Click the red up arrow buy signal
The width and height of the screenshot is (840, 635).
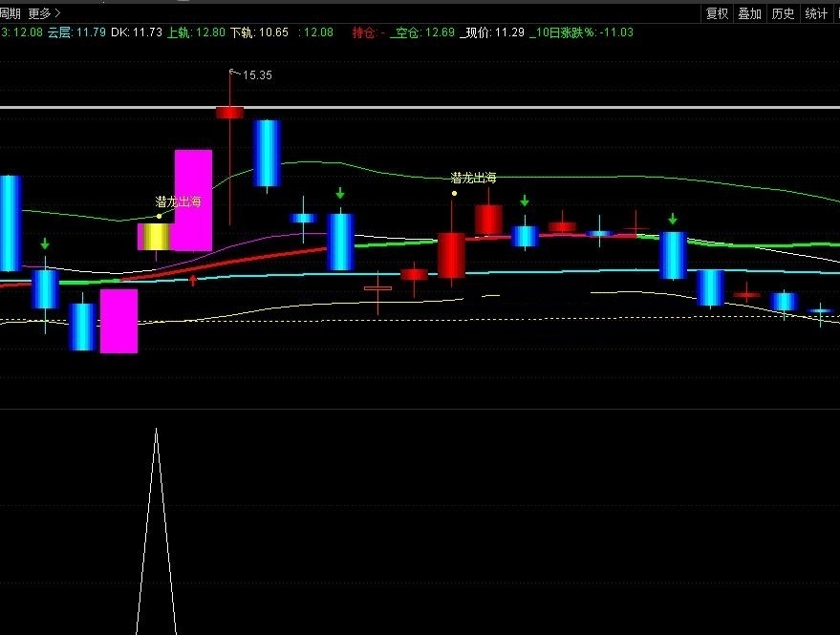pyautogui.click(x=193, y=280)
